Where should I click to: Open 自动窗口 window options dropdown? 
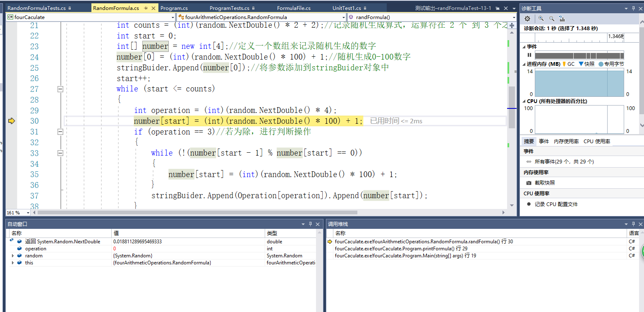pyautogui.click(x=303, y=224)
